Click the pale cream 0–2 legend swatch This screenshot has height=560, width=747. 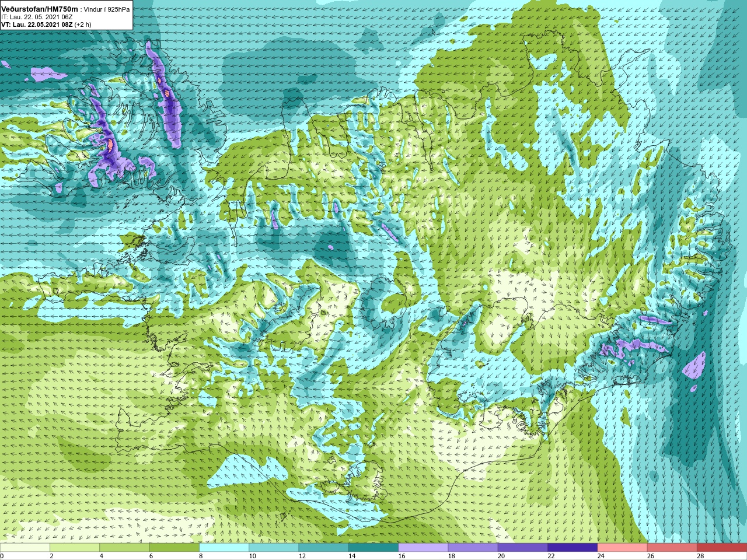pyautogui.click(x=25, y=548)
